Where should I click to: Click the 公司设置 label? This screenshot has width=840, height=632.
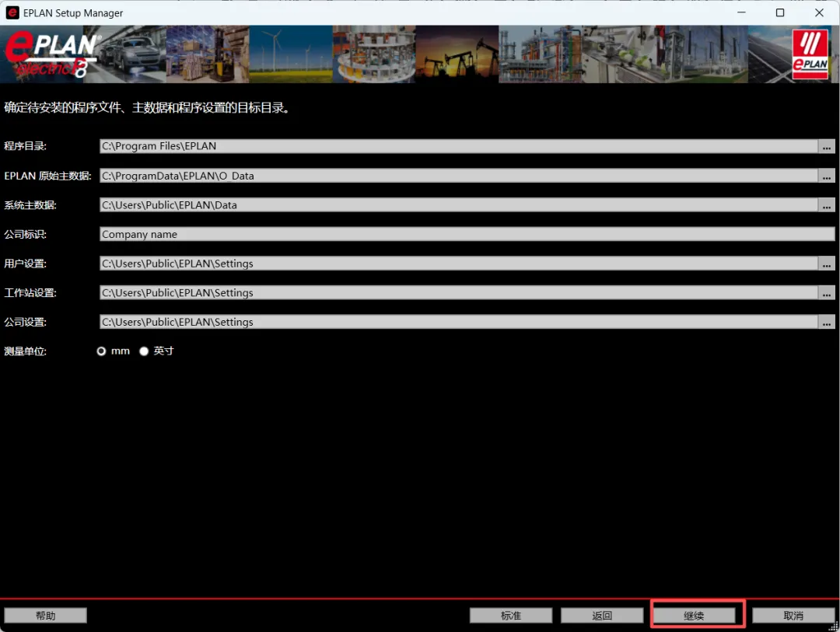(x=25, y=322)
